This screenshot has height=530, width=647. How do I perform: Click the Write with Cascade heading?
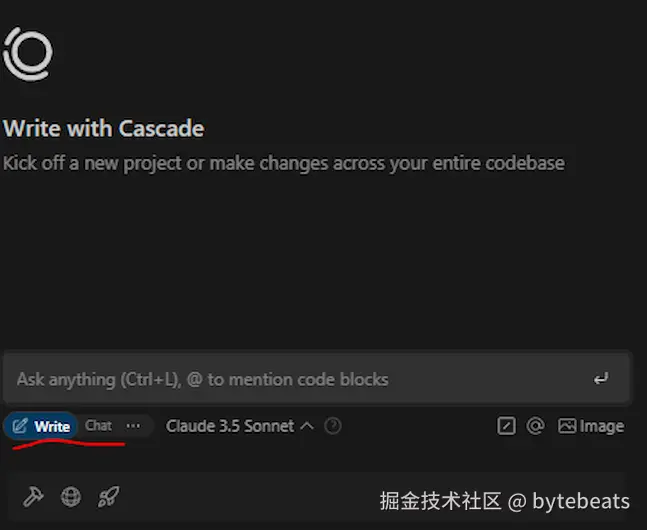click(x=104, y=128)
